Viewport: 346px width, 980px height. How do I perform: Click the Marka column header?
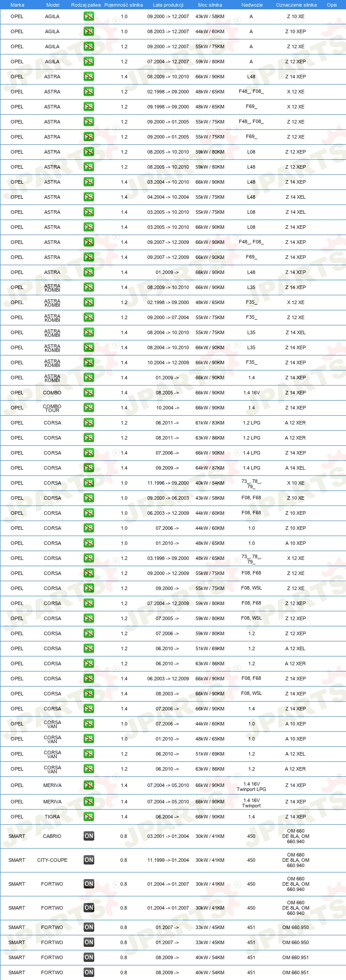pyautogui.click(x=17, y=5)
